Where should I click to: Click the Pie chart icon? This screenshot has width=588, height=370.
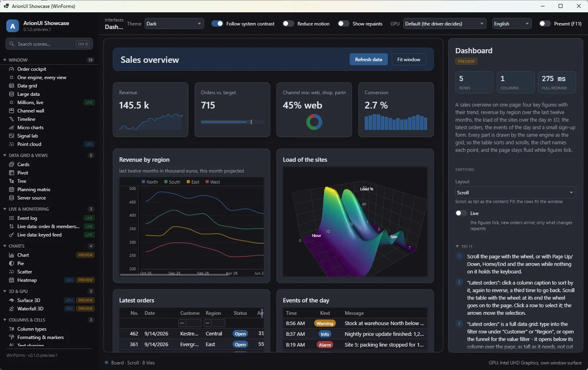(x=12, y=263)
